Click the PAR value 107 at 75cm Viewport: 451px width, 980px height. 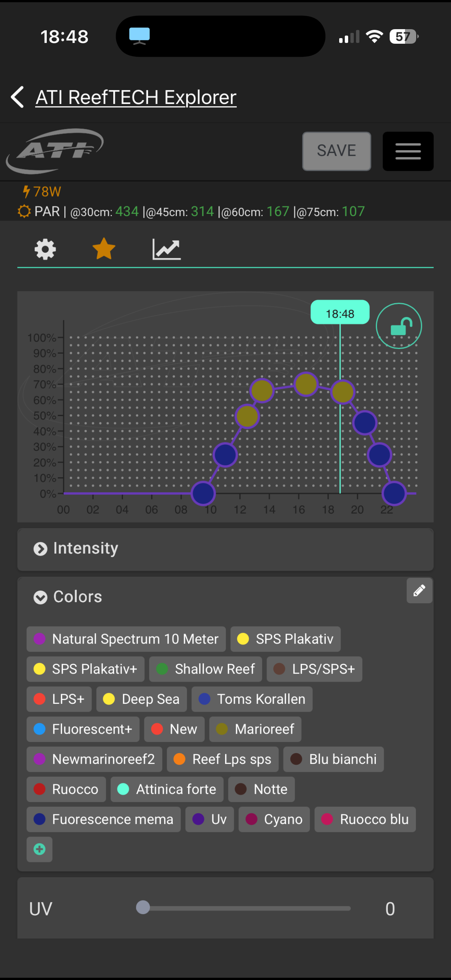[x=353, y=211]
